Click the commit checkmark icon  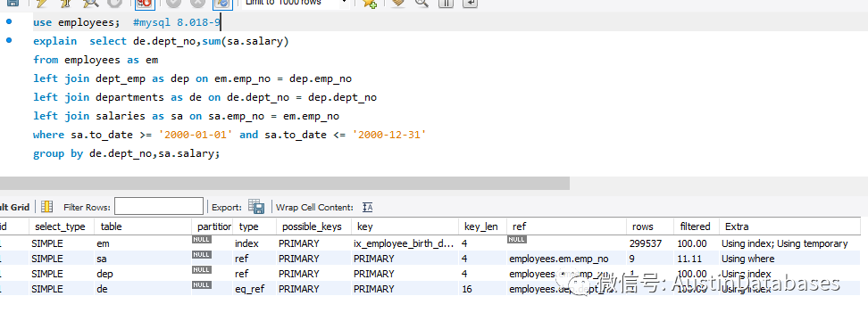[173, 4]
